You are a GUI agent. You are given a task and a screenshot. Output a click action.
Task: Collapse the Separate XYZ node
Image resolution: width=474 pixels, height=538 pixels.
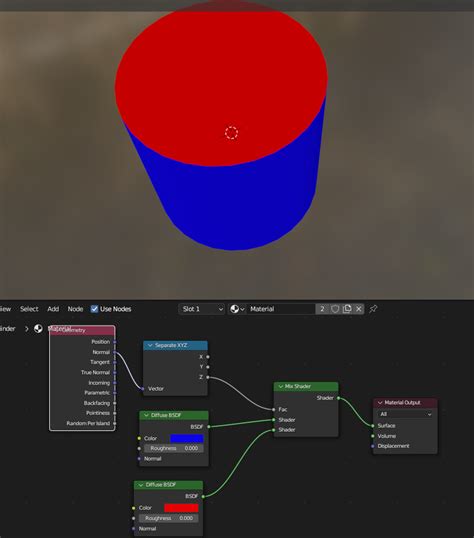pyautogui.click(x=150, y=345)
